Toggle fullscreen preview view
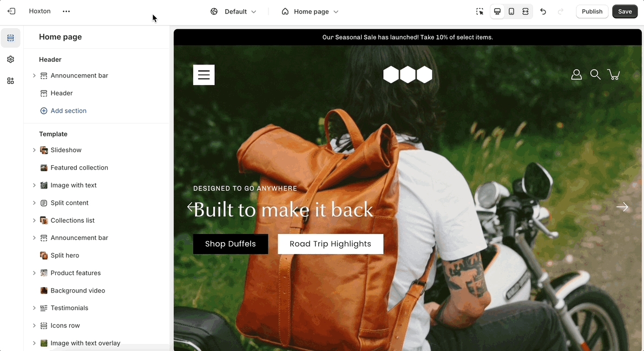Image resolution: width=644 pixels, height=351 pixels. pos(525,11)
